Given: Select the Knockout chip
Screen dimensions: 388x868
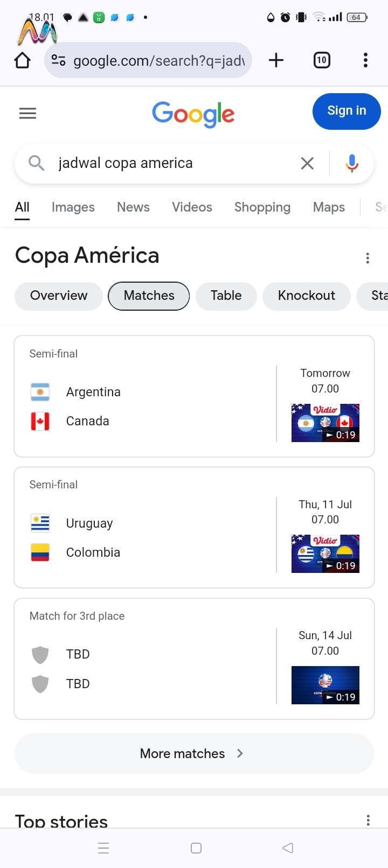Looking at the screenshot, I should [x=306, y=296].
